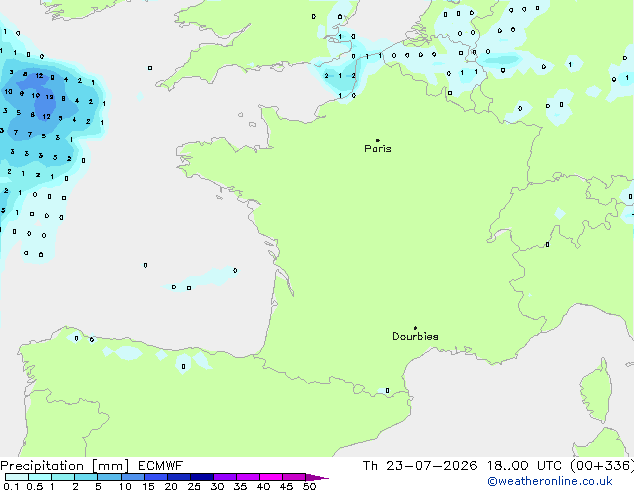Click the ECMWF model label
634x490 pixels.
pos(161,466)
